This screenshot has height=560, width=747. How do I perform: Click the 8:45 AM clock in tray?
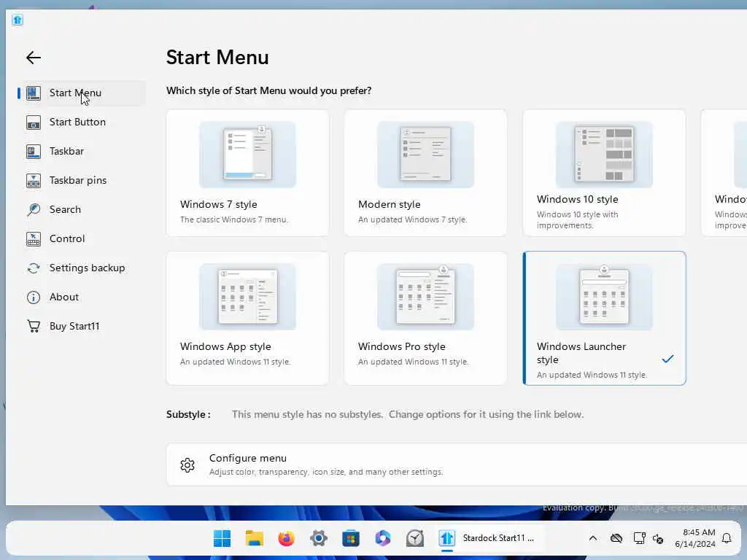point(699,532)
